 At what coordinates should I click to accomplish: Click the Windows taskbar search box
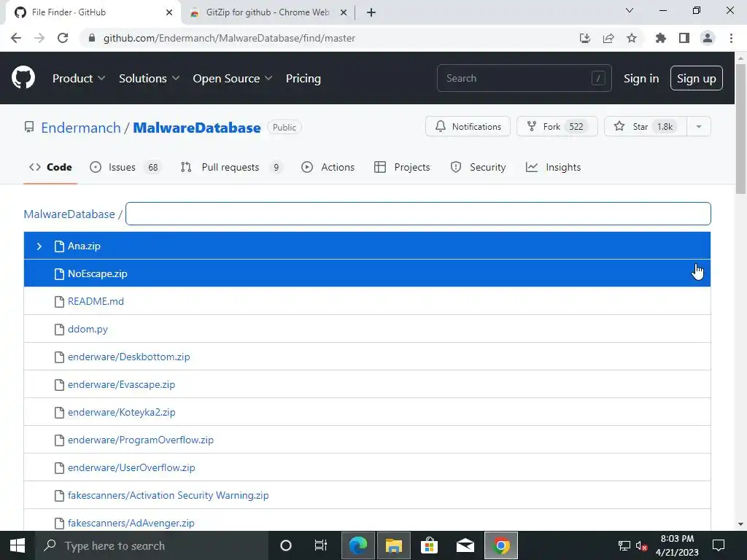[152, 545]
